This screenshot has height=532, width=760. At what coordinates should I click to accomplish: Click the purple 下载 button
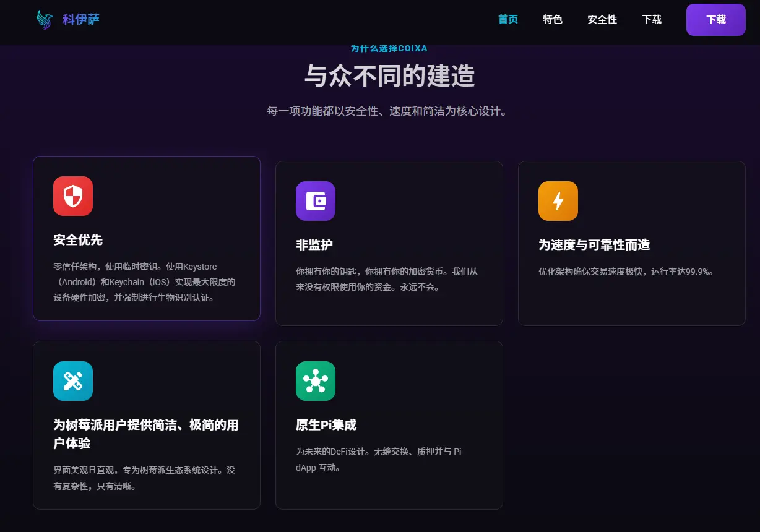[716, 20]
